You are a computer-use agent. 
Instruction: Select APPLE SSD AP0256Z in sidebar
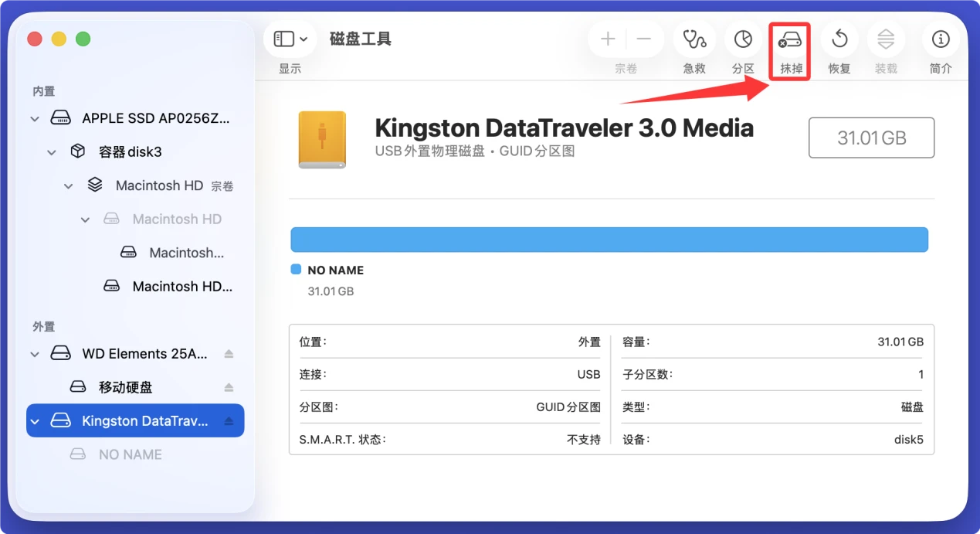135,118
